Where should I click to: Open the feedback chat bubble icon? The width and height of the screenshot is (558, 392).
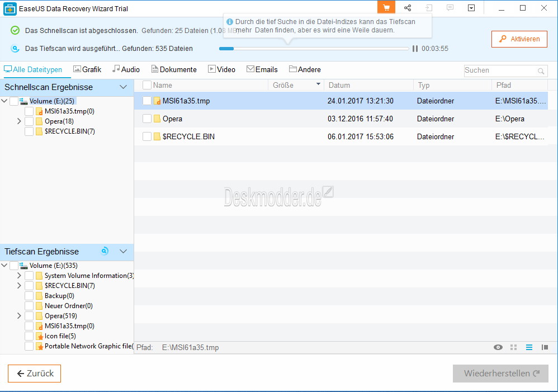450,8
